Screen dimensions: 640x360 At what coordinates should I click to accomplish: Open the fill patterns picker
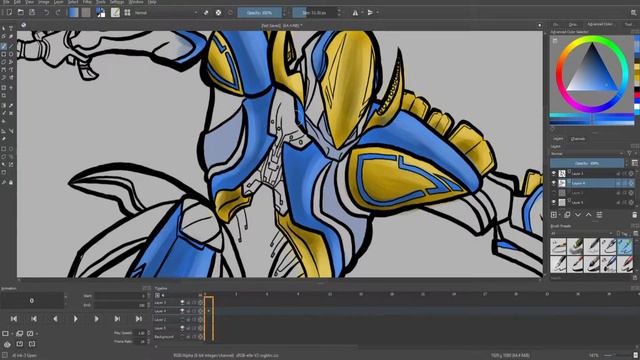86,13
